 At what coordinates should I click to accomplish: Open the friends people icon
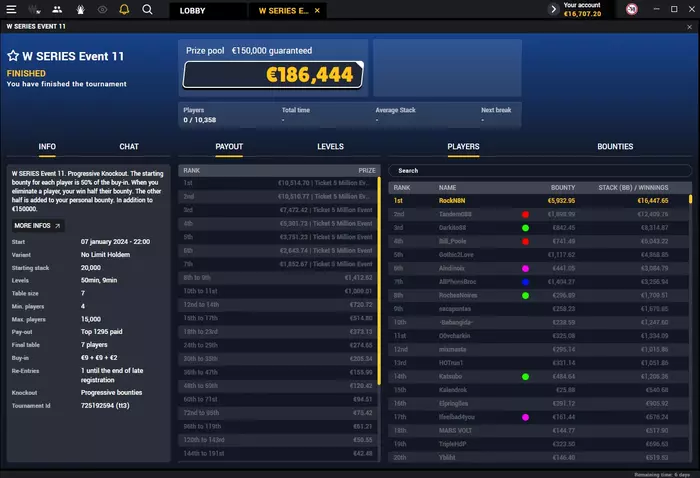pos(57,9)
